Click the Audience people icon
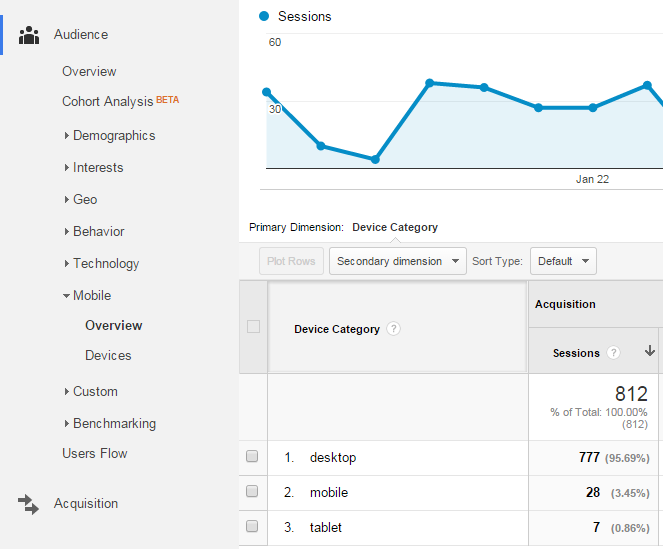663x549 pixels. (x=29, y=35)
